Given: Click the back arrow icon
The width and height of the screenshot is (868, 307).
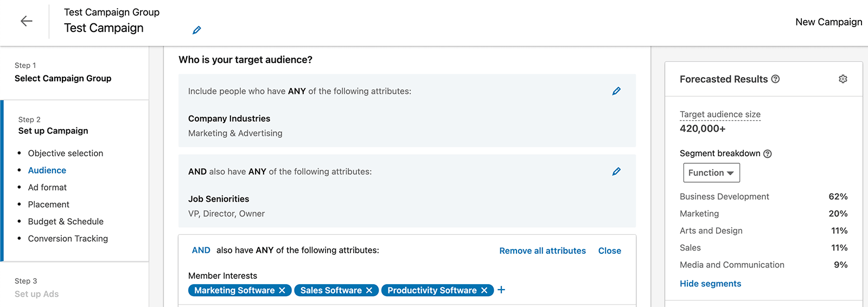Looking at the screenshot, I should coord(26,21).
